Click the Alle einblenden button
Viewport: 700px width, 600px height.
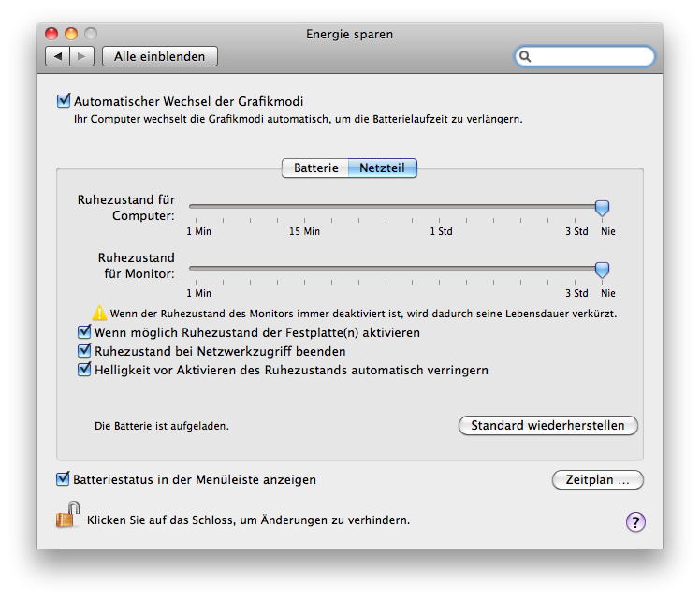pos(160,56)
